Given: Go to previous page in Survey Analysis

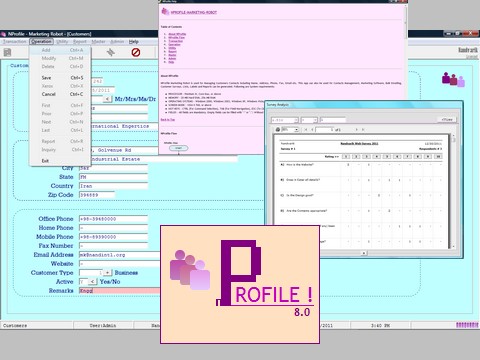Looking at the screenshot, I should point(312,129).
